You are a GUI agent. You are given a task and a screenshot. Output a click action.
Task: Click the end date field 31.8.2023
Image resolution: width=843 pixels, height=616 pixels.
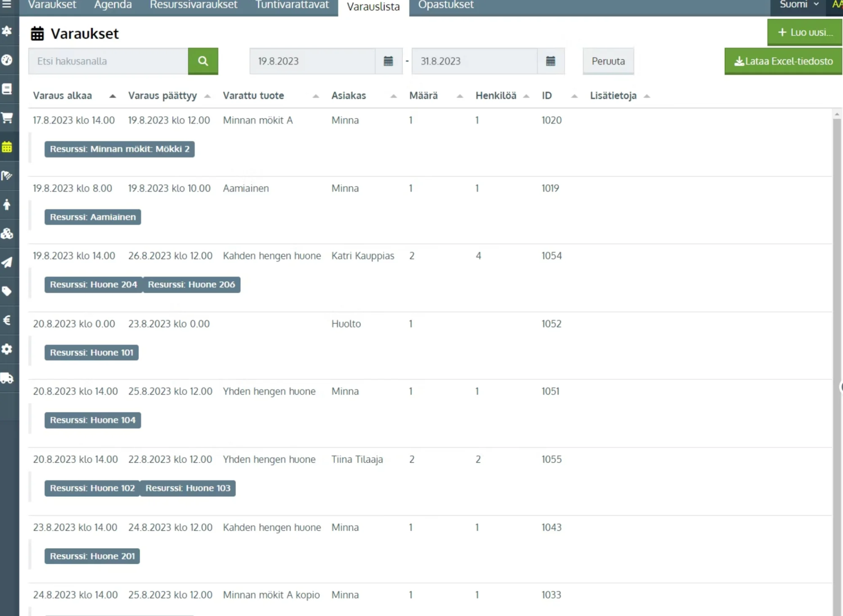(x=475, y=61)
